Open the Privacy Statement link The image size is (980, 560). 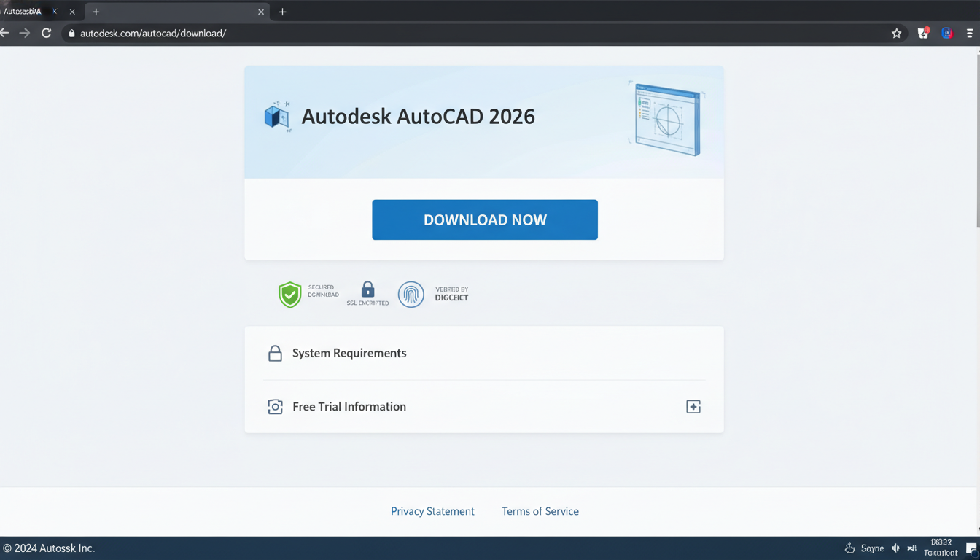(x=432, y=511)
